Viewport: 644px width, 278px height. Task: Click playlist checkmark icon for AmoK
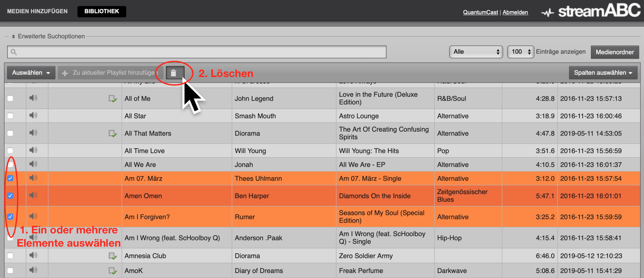113,271
